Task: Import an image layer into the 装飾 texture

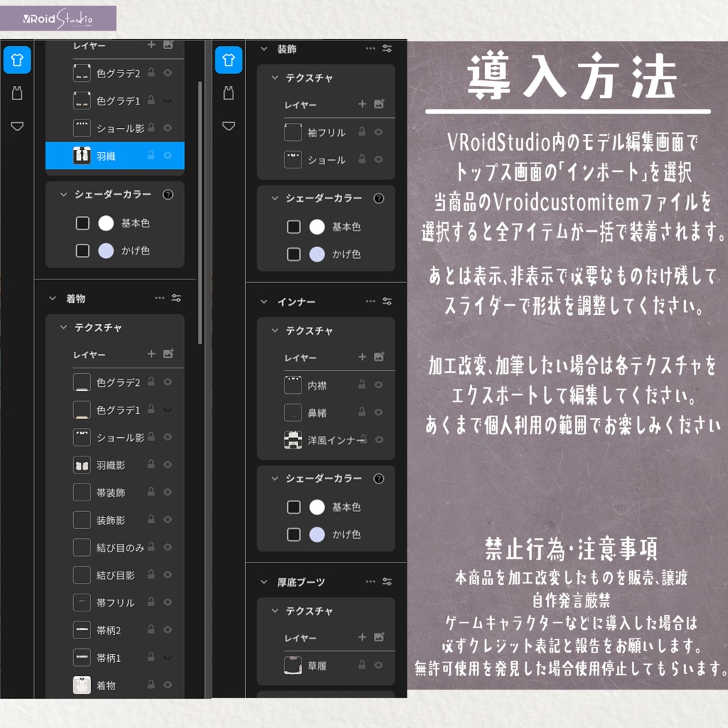Action: [x=379, y=104]
